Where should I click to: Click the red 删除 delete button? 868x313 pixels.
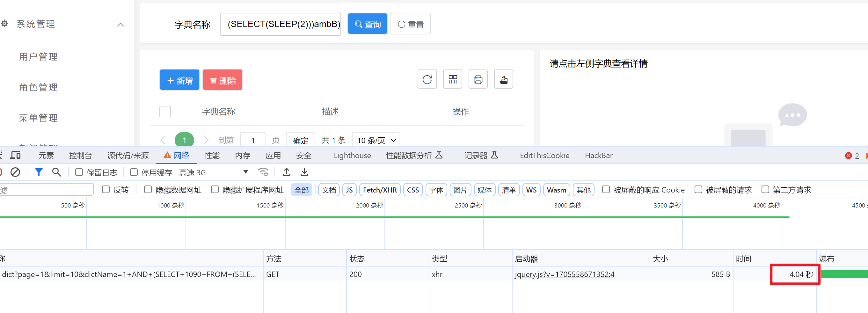(222, 80)
